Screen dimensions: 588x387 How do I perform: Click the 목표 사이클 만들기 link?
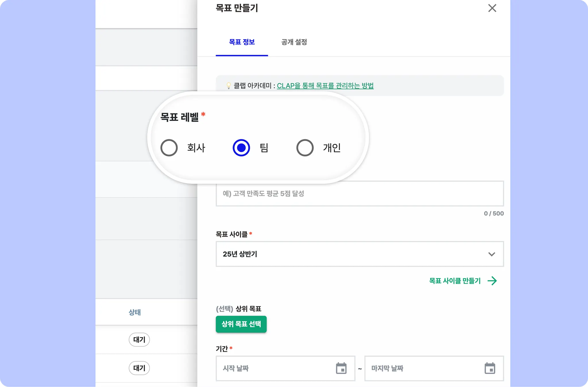coord(455,281)
